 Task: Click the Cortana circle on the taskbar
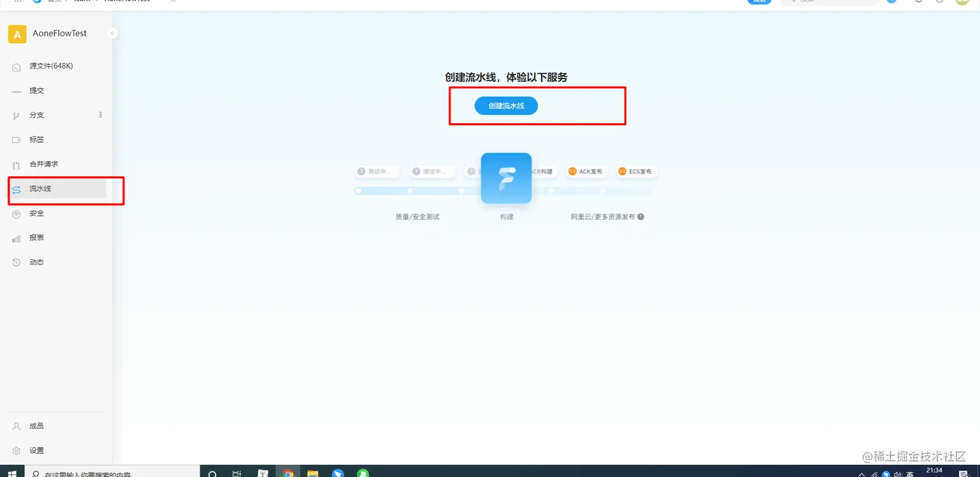(x=213, y=473)
